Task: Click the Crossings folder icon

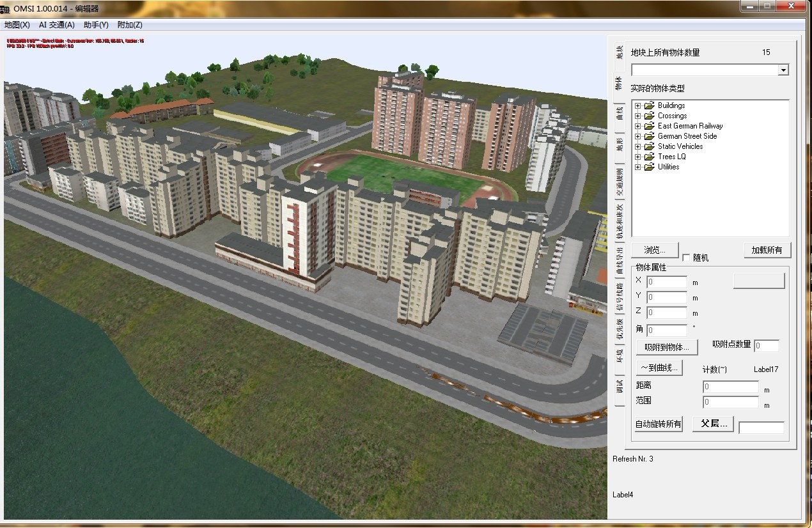Action: click(x=650, y=116)
